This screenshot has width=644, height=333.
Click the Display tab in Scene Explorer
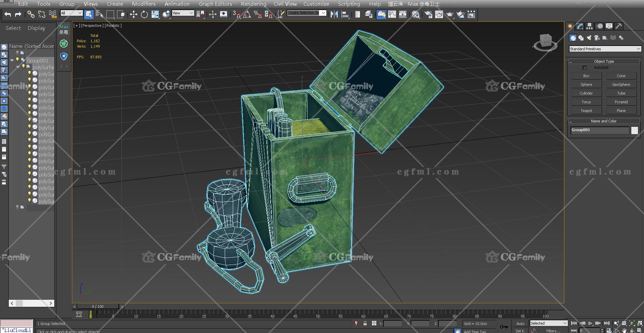tap(36, 28)
